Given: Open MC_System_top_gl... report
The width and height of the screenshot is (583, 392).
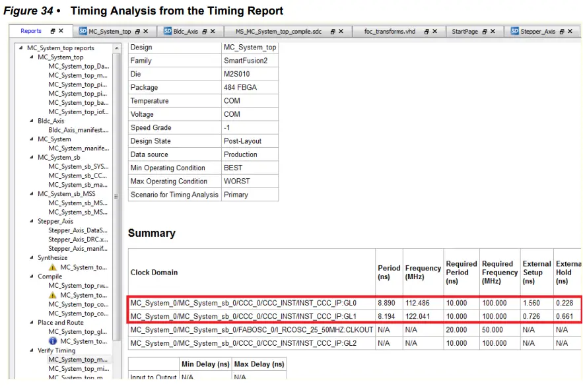Looking at the screenshot, I should (x=78, y=331).
